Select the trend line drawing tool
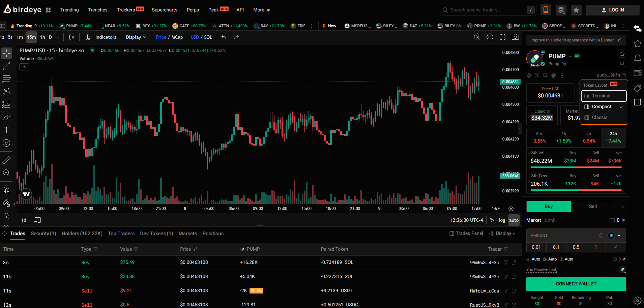This screenshot has width=644, height=308. pos(6,66)
